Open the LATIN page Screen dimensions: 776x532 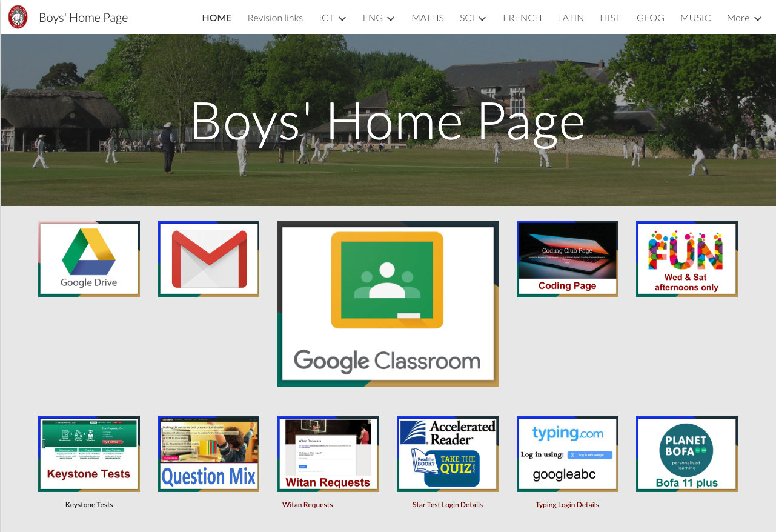571,18
